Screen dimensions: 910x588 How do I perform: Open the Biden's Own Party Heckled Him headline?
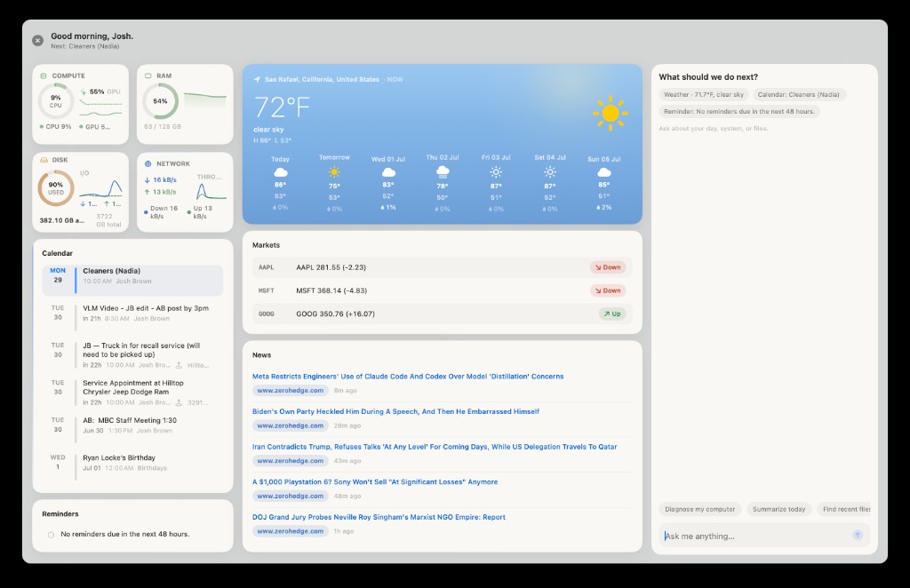click(395, 412)
